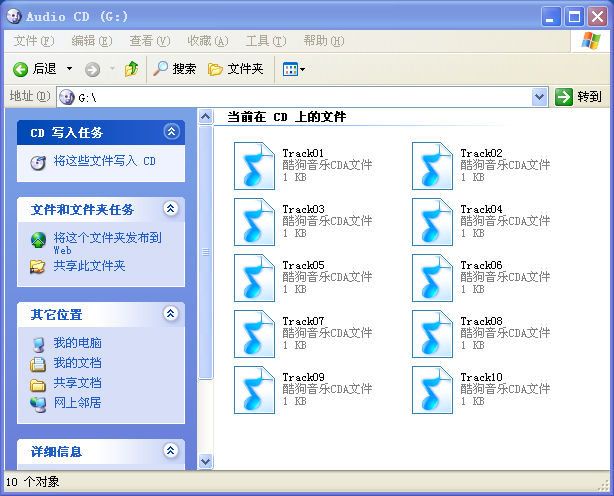Select the Track05 music file icon
This screenshot has height=496, width=614.
tap(255, 278)
